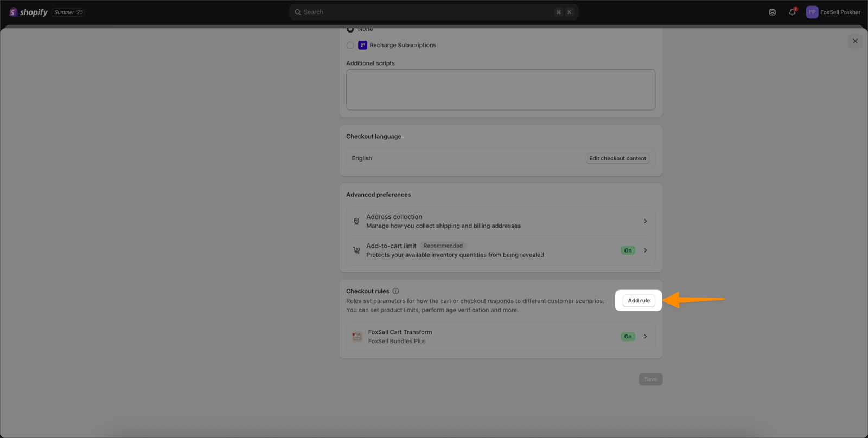Click the Checkout rules info icon
This screenshot has width=868, height=438.
point(395,291)
